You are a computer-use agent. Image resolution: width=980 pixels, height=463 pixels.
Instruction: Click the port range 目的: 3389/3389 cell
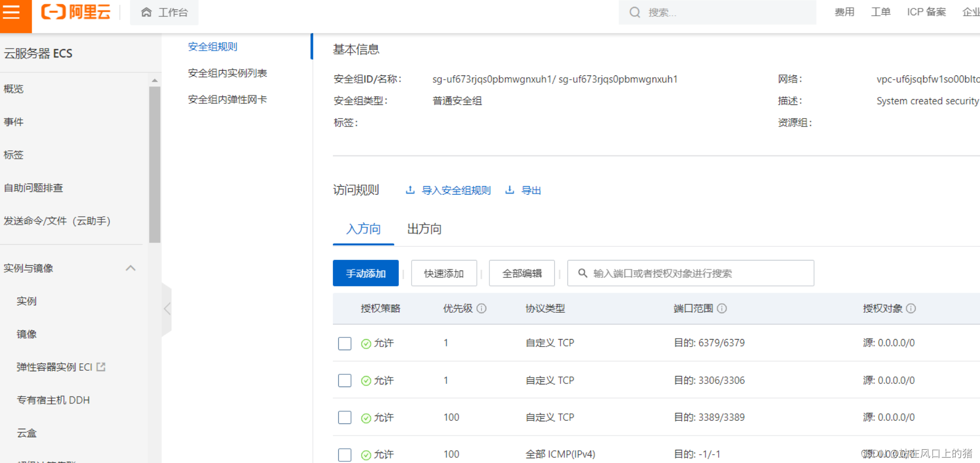[x=709, y=417]
